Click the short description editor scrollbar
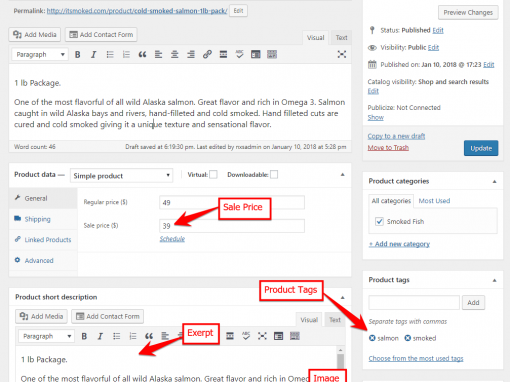Screen dimensions: 510x382 (x=340, y=364)
